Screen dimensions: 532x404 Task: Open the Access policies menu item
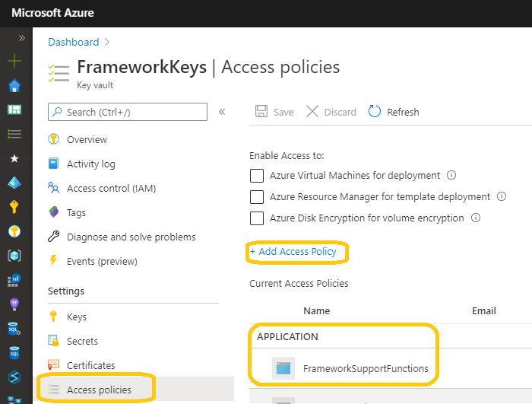(99, 390)
